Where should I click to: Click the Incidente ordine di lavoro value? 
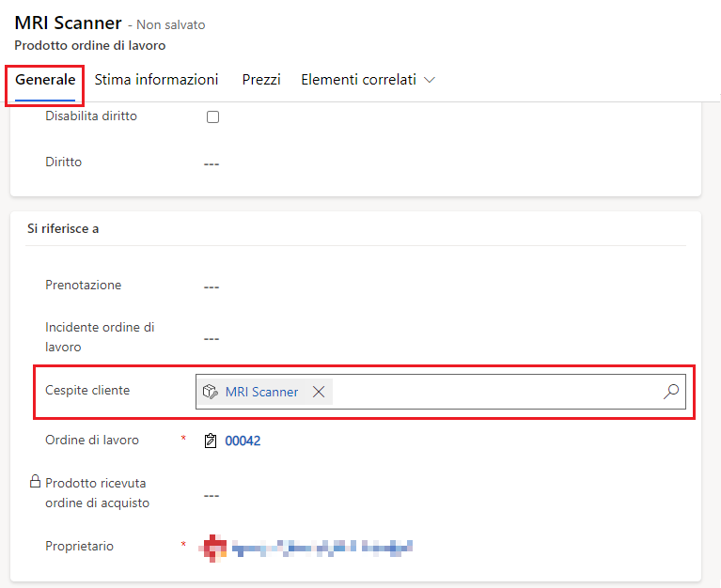pyautogui.click(x=212, y=339)
